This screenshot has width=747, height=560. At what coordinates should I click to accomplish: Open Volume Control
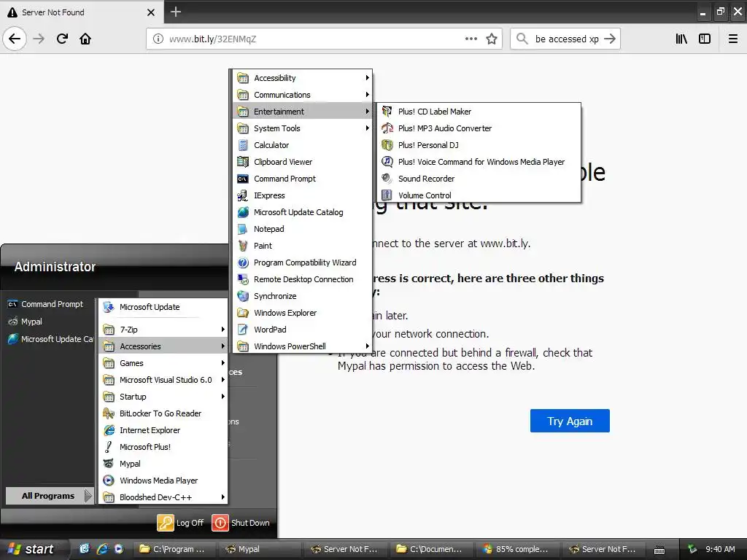[479, 195]
